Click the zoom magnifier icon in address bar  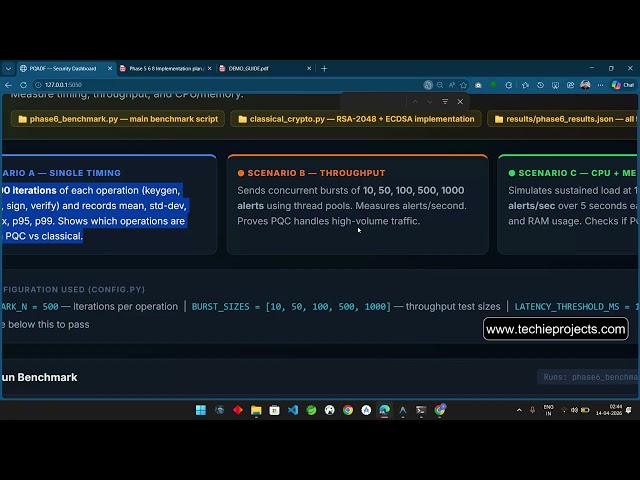440,85
